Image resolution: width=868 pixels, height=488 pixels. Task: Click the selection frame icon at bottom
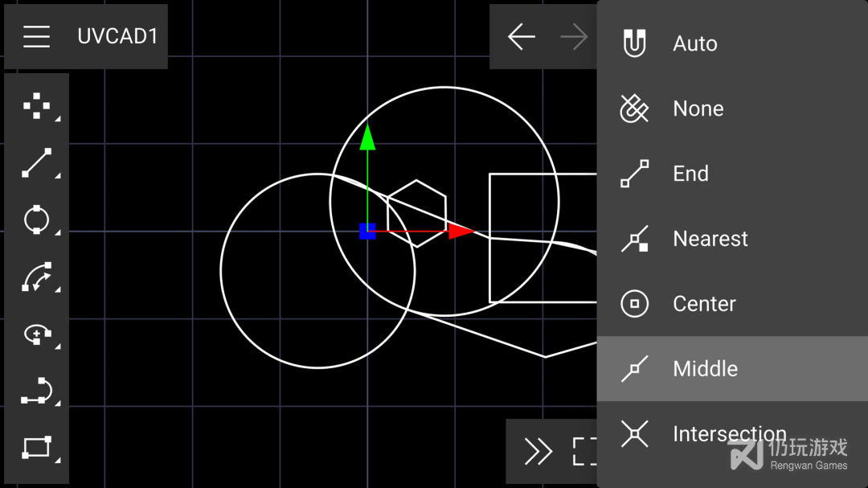pyautogui.click(x=587, y=451)
